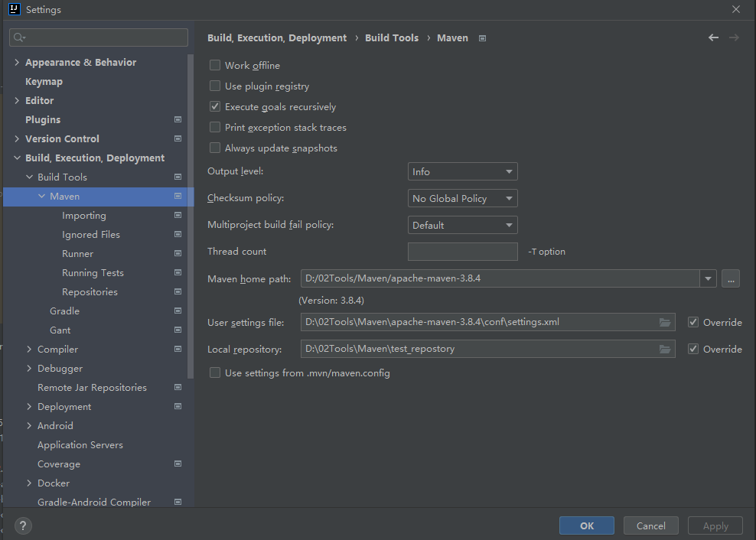Viewport: 756px width, 540px height.
Task: Click the project-level icon beside Build Tools
Action: pyautogui.click(x=178, y=177)
